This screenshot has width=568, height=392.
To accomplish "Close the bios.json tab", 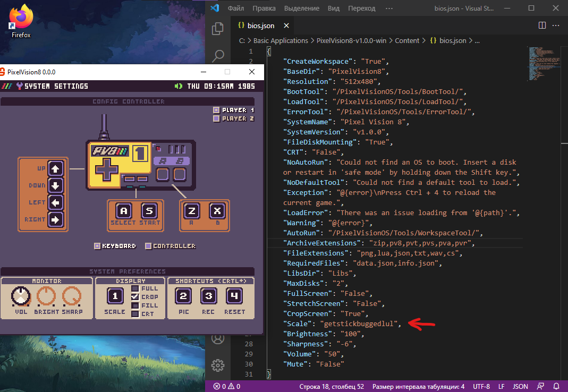I will 286,25.
